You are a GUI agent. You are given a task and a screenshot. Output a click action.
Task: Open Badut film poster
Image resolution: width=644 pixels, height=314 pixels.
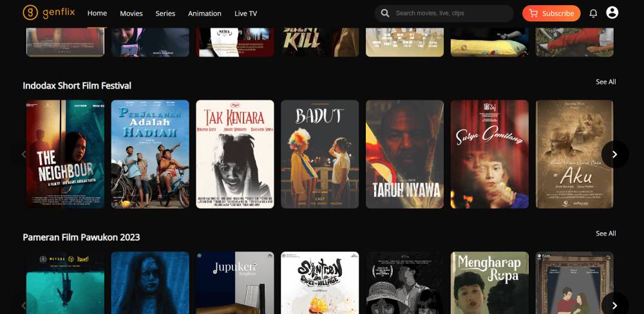click(x=319, y=154)
